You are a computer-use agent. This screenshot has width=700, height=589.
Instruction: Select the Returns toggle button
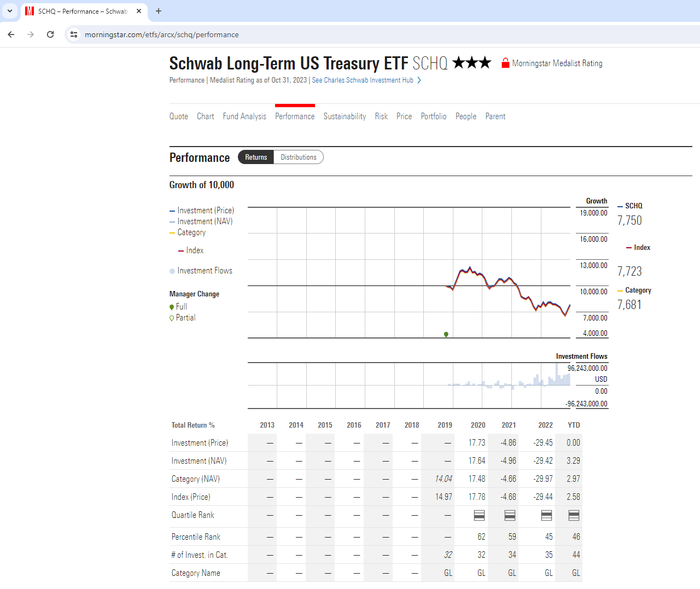pyautogui.click(x=256, y=157)
